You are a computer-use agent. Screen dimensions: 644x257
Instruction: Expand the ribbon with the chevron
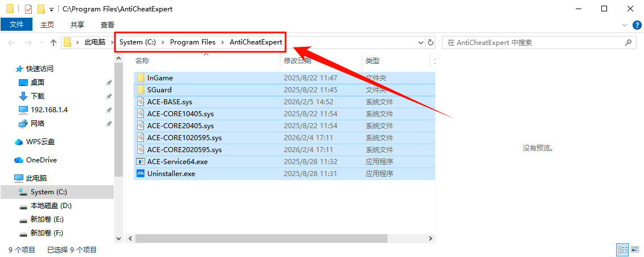pos(624,25)
